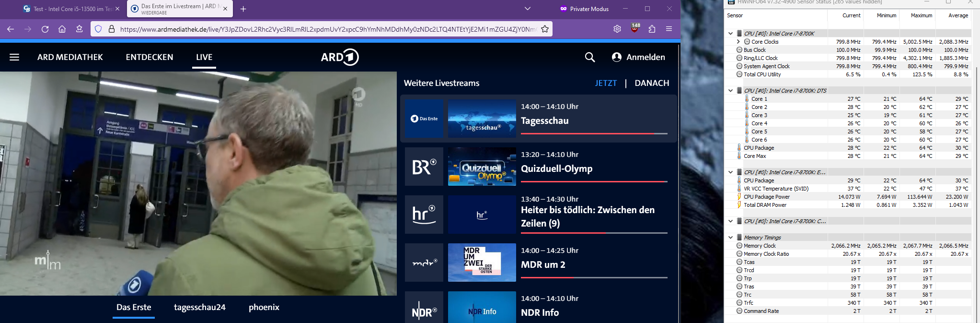Image resolution: width=980 pixels, height=323 pixels.
Task: Open Quizduell-Olymp livestream title
Action: pyautogui.click(x=557, y=168)
